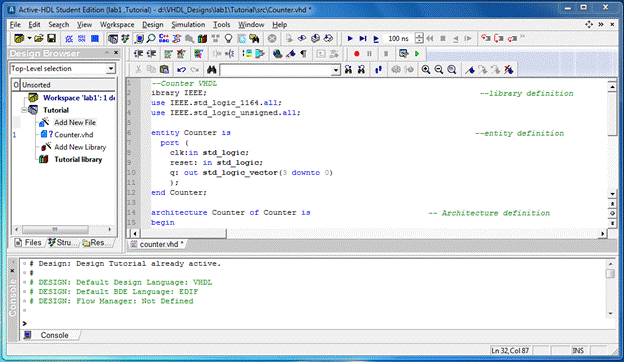Click the Run Until icon
The width and height of the screenshot is (624, 362).
pyautogui.click(x=363, y=39)
